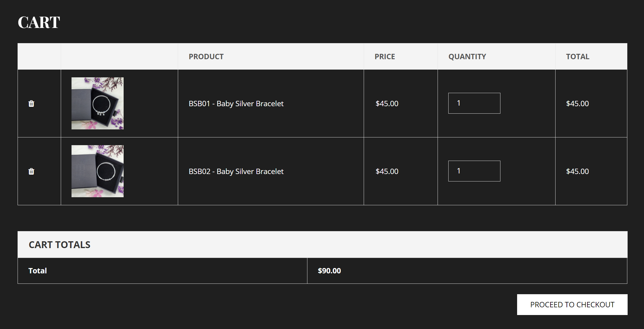This screenshot has width=644, height=329.
Task: Click Proceed to Checkout button
Action: tap(572, 305)
